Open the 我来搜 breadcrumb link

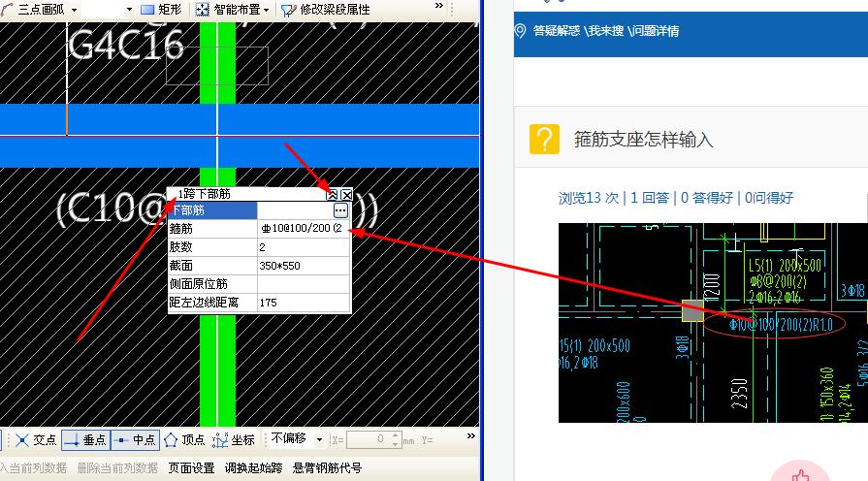pyautogui.click(x=606, y=31)
